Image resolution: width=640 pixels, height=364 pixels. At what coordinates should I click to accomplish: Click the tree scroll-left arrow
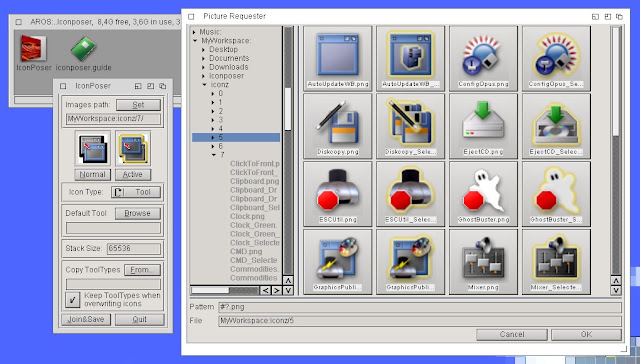tap(265, 290)
